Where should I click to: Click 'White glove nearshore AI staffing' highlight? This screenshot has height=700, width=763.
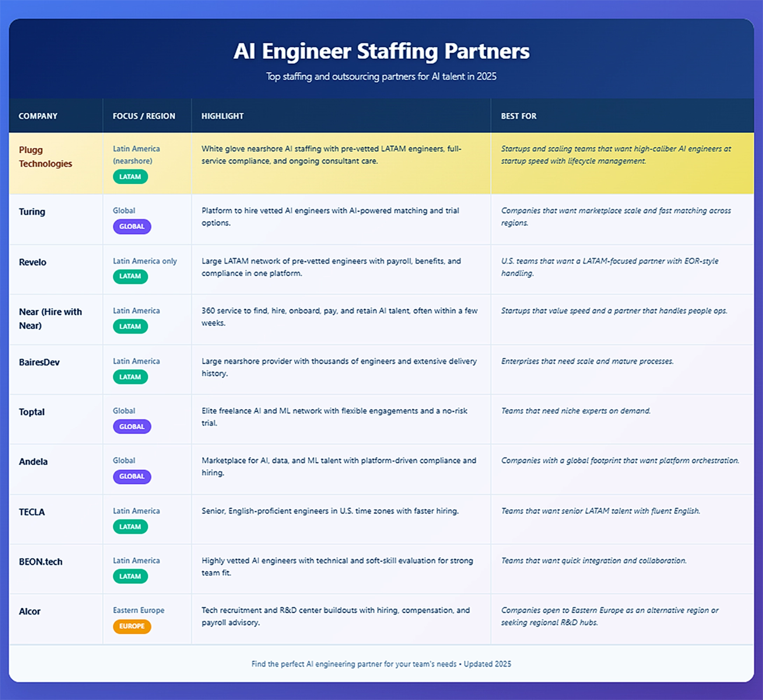331,155
